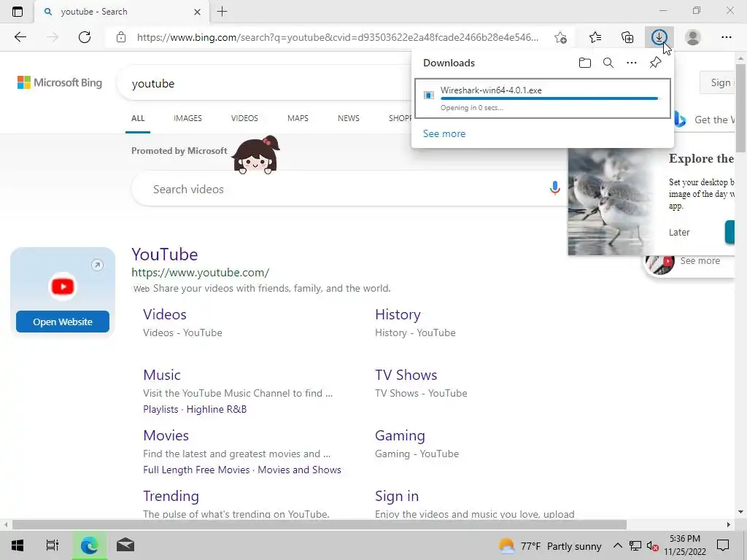The width and height of the screenshot is (747, 560).
Task: Switch to NEWS search tab
Action: pyautogui.click(x=348, y=118)
